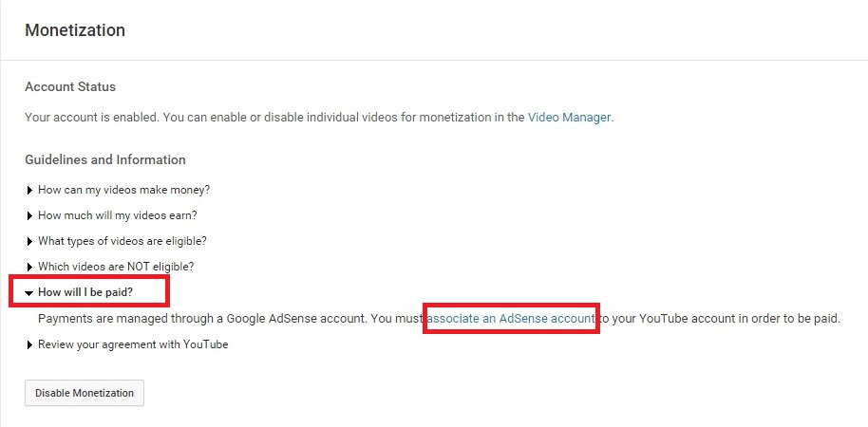Select the "How much will my videos earn?" label
Image resolution: width=868 pixels, height=427 pixels.
coord(118,215)
